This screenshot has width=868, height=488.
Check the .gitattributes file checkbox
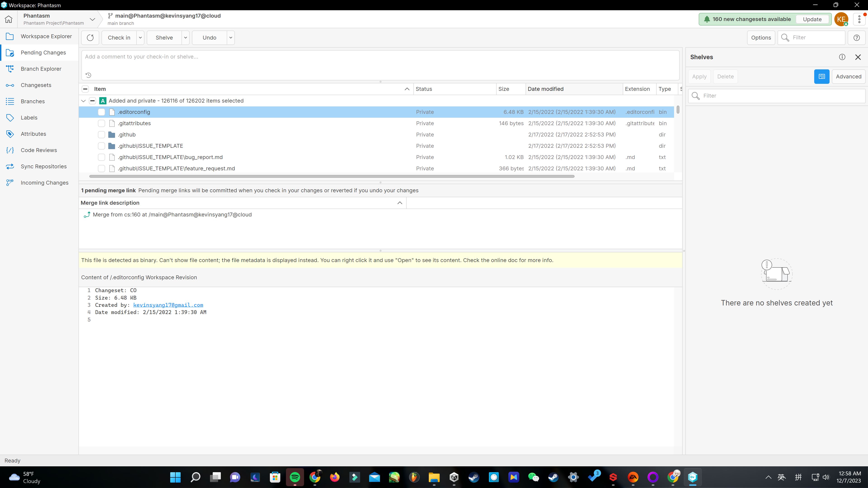[101, 123]
